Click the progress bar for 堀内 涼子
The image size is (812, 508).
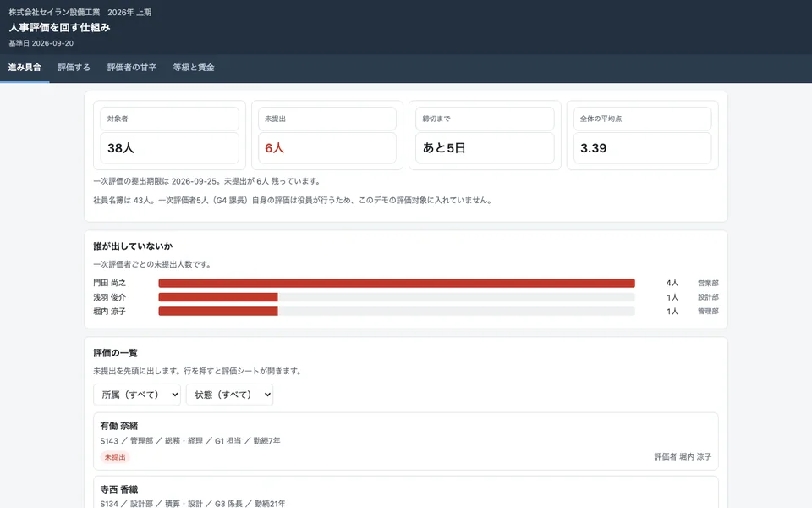point(397,311)
